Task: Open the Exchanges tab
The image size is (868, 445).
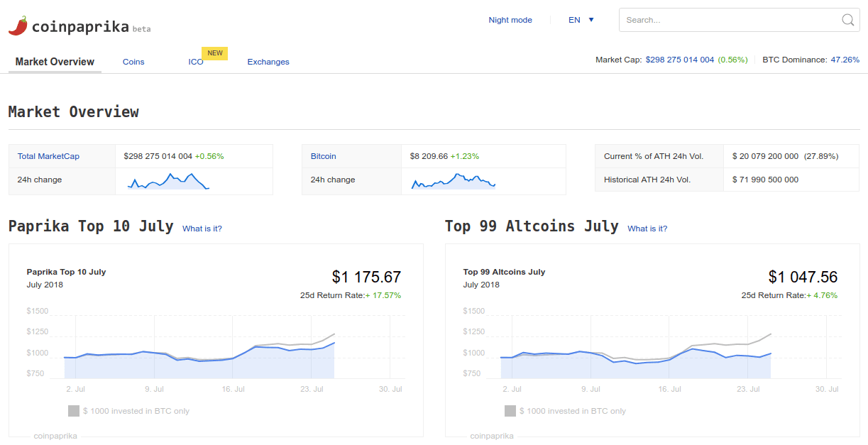Action: [x=268, y=62]
